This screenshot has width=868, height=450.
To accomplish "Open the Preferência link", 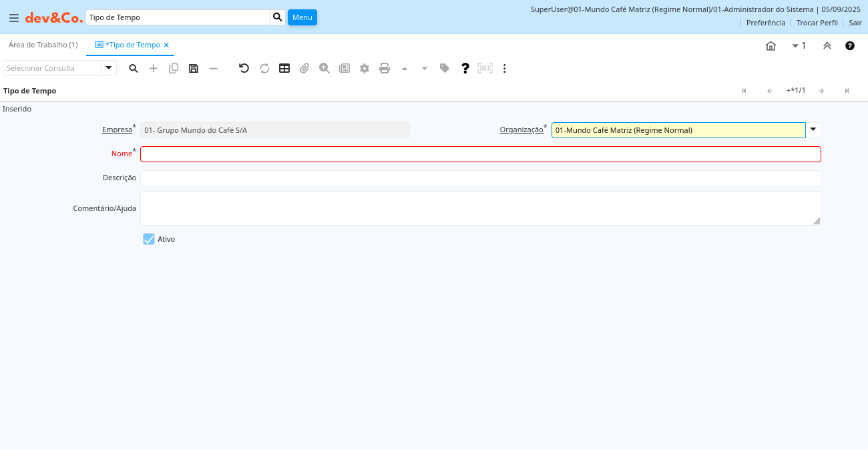I will click(x=765, y=23).
